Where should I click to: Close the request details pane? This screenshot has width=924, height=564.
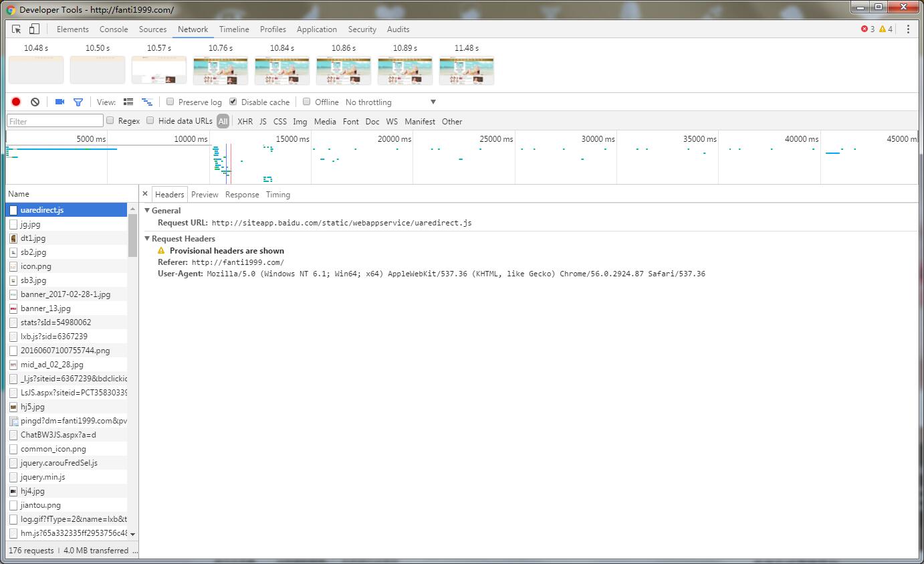[145, 194]
